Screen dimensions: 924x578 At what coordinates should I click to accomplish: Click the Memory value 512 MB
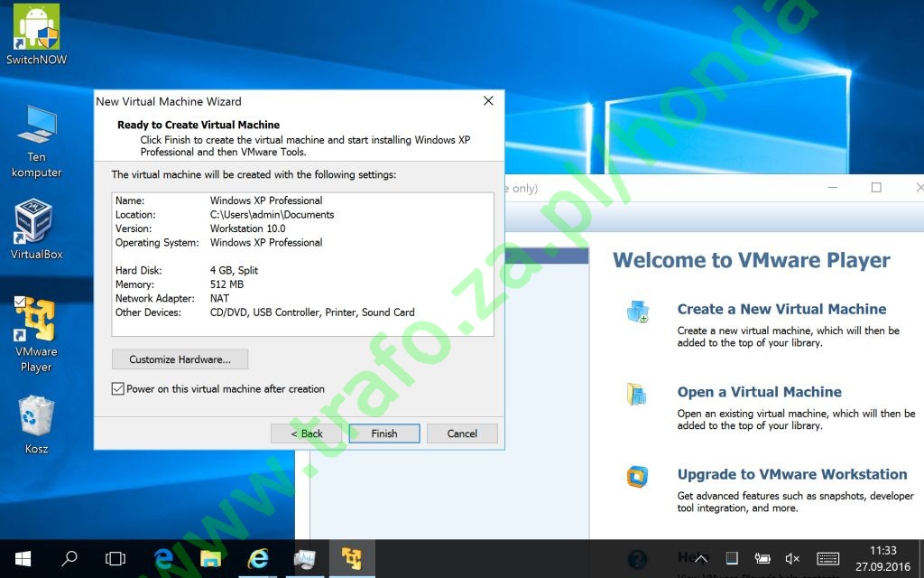click(226, 284)
